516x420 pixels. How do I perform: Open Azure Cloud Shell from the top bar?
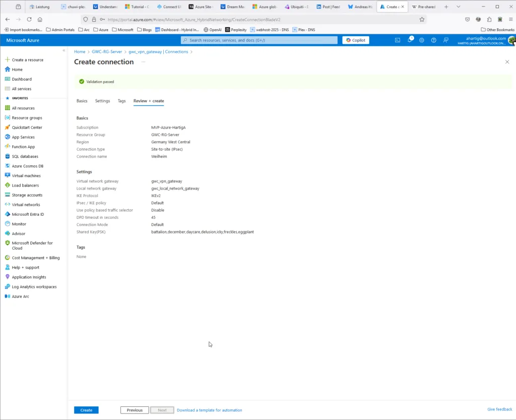pos(398,40)
